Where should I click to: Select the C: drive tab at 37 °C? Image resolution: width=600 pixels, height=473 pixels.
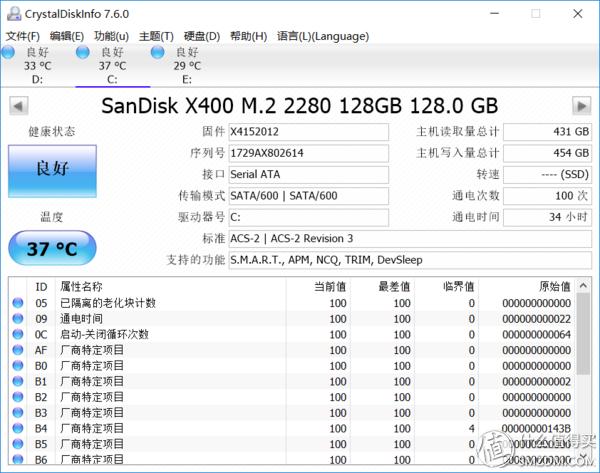(112, 65)
